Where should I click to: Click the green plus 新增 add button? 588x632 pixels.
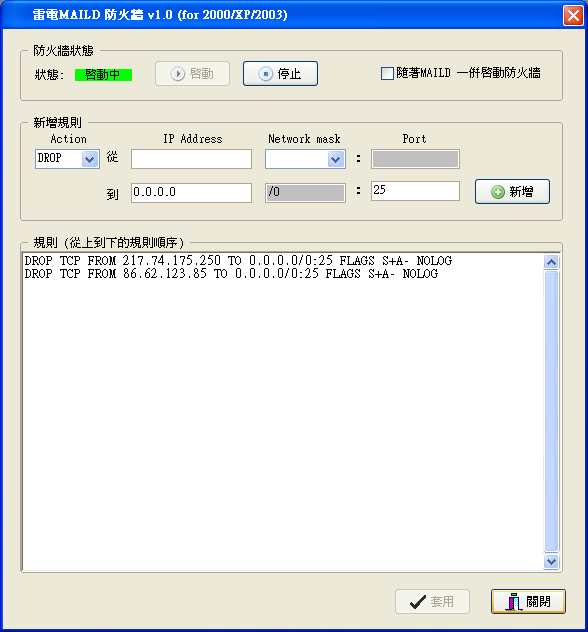[x=512, y=191]
